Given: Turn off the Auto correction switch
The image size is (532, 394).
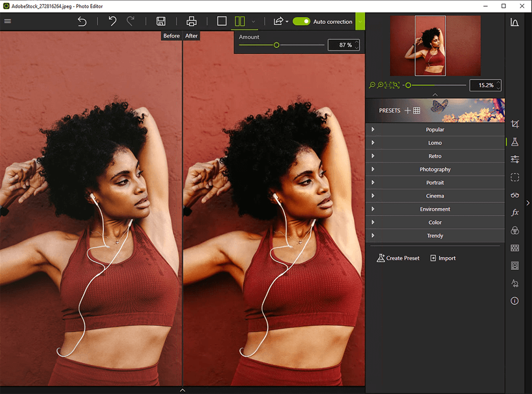Looking at the screenshot, I should (301, 22).
